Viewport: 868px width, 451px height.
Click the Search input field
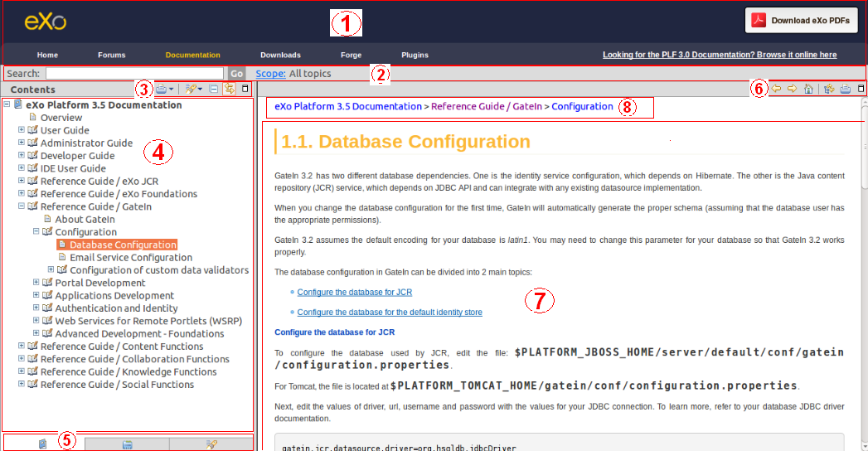click(134, 74)
